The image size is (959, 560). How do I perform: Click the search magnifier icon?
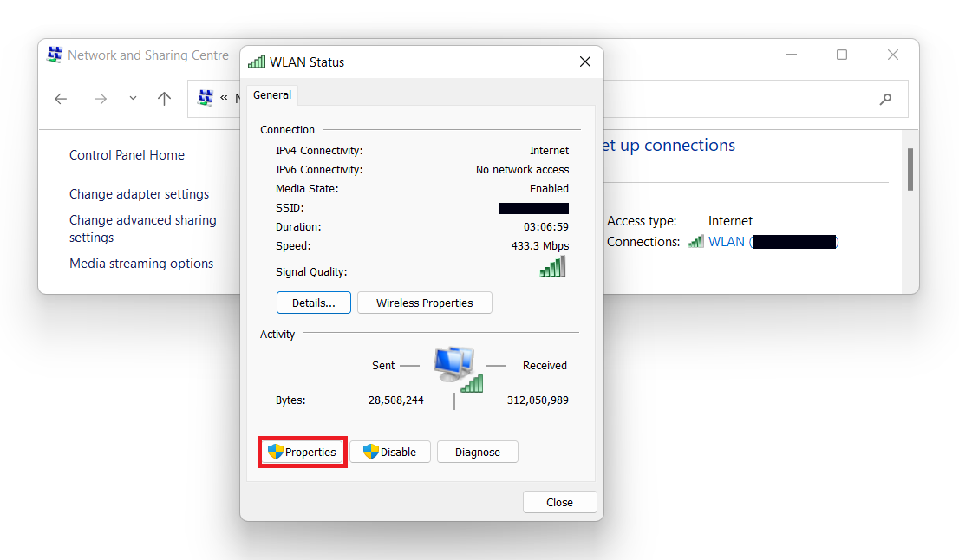(885, 99)
